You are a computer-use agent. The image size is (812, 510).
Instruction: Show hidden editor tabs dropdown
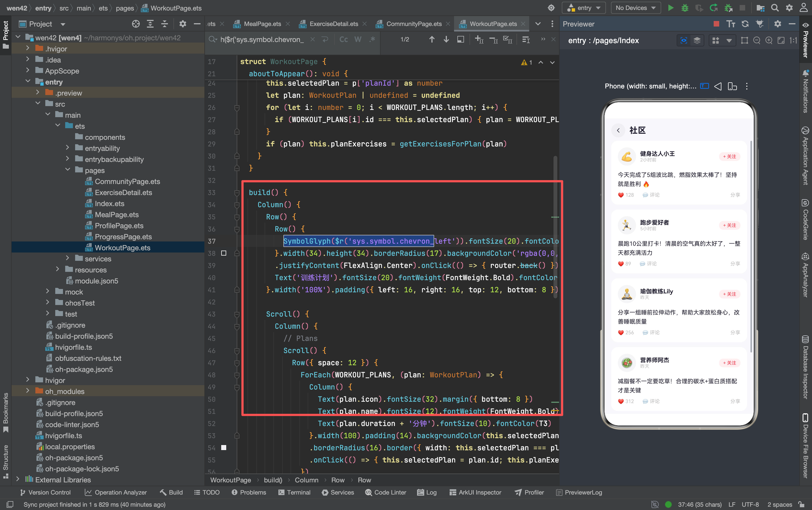pos(538,24)
